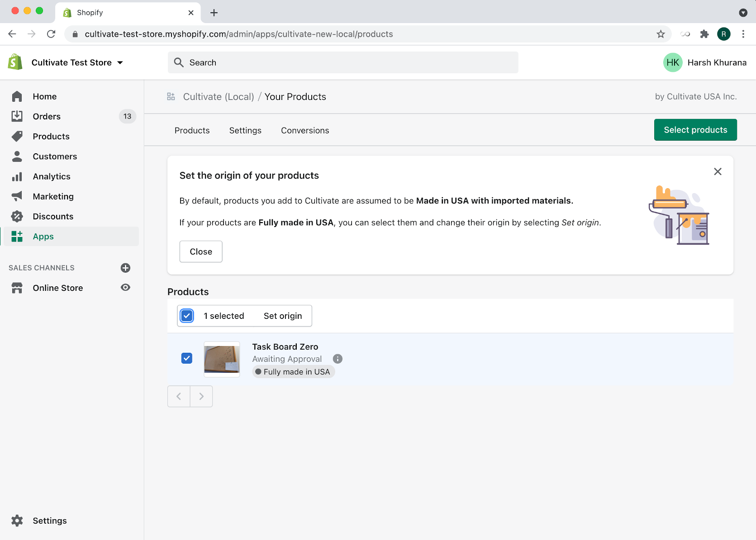
Task: Add a sales channel plus icon
Action: pyautogui.click(x=126, y=268)
